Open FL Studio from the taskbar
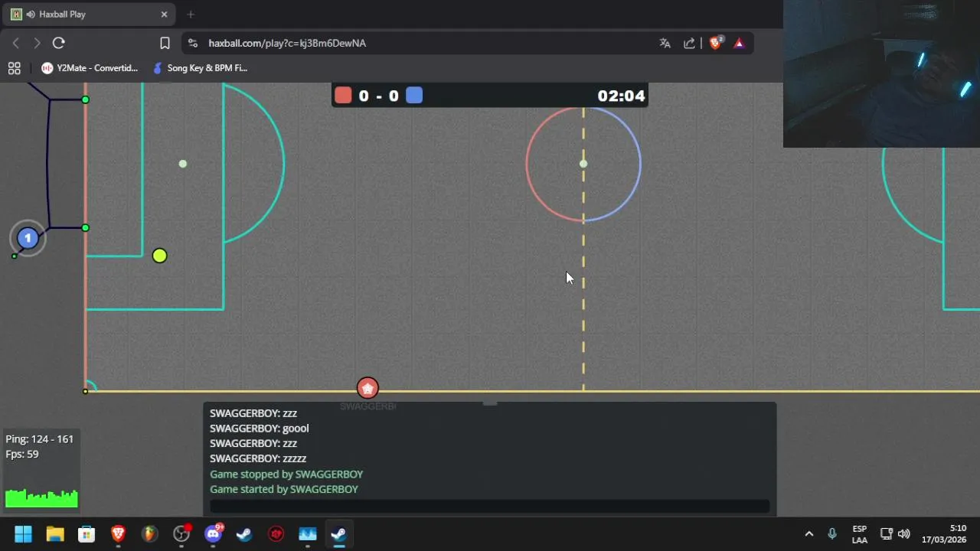Viewport: 980px width, 551px height. (x=149, y=534)
